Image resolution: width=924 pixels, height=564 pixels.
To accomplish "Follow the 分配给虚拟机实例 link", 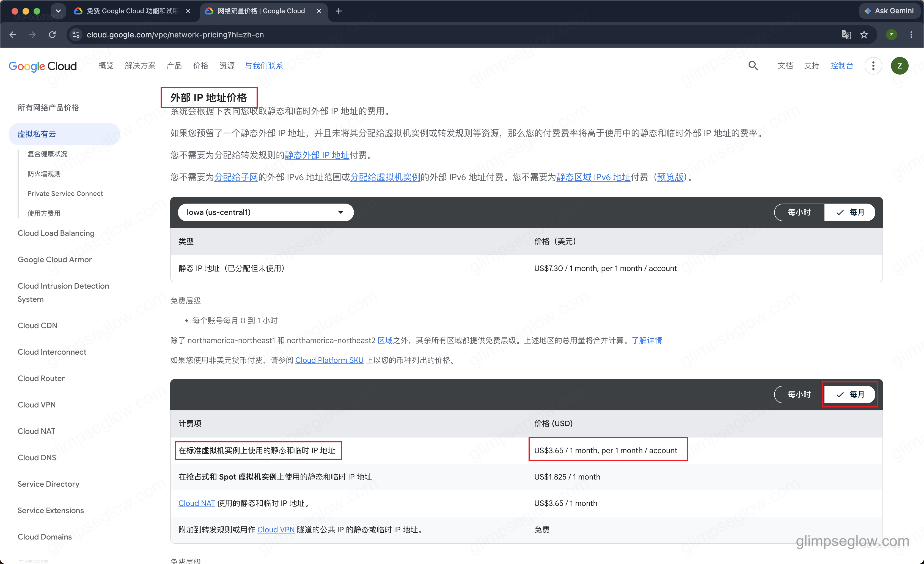I will click(385, 177).
